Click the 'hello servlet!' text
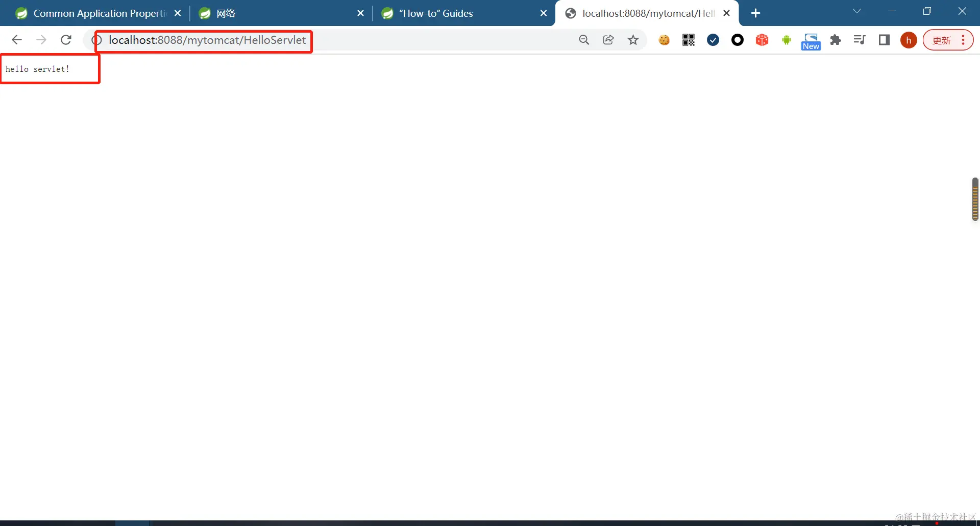The width and height of the screenshot is (980, 526). coord(37,69)
